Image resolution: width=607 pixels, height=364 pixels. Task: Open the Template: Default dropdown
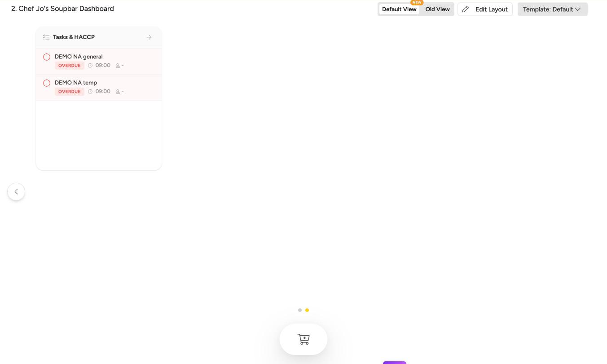click(x=552, y=9)
